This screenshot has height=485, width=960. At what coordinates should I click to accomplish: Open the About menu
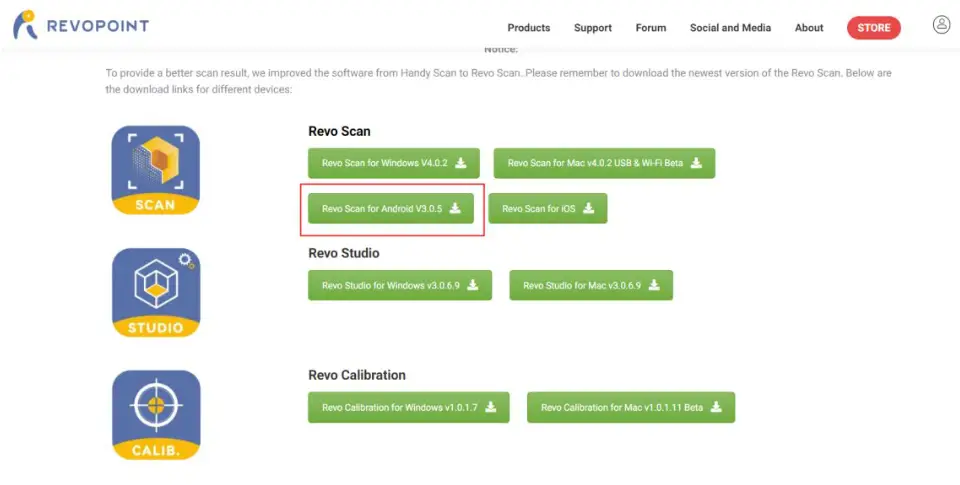coord(809,28)
